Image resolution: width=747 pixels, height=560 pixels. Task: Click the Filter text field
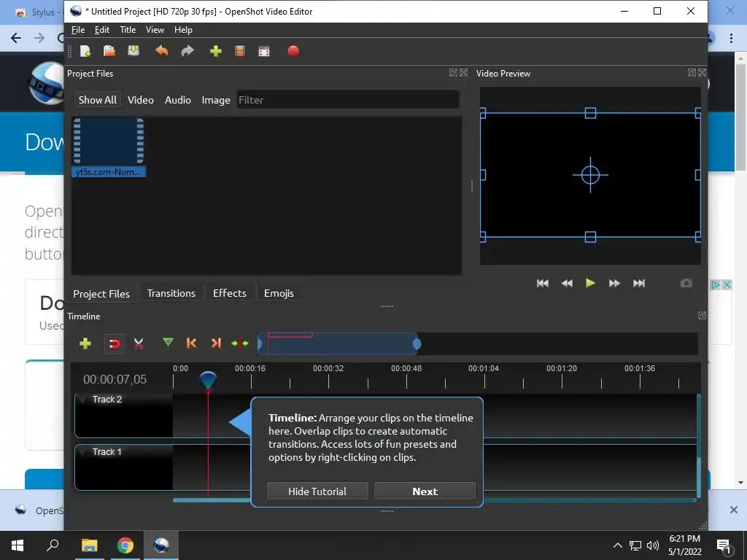348,100
